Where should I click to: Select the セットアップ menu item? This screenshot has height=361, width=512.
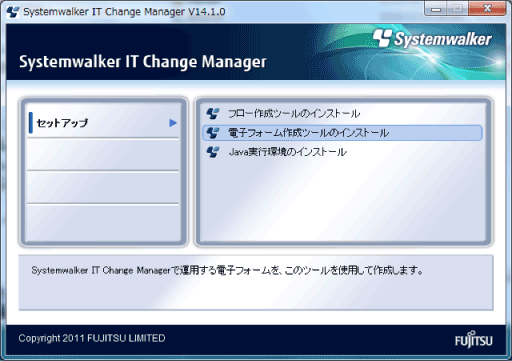pyautogui.click(x=104, y=123)
